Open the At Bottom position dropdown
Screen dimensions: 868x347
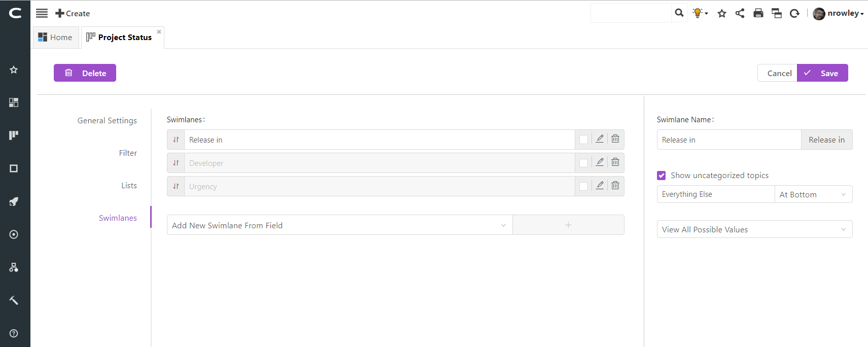coord(813,194)
